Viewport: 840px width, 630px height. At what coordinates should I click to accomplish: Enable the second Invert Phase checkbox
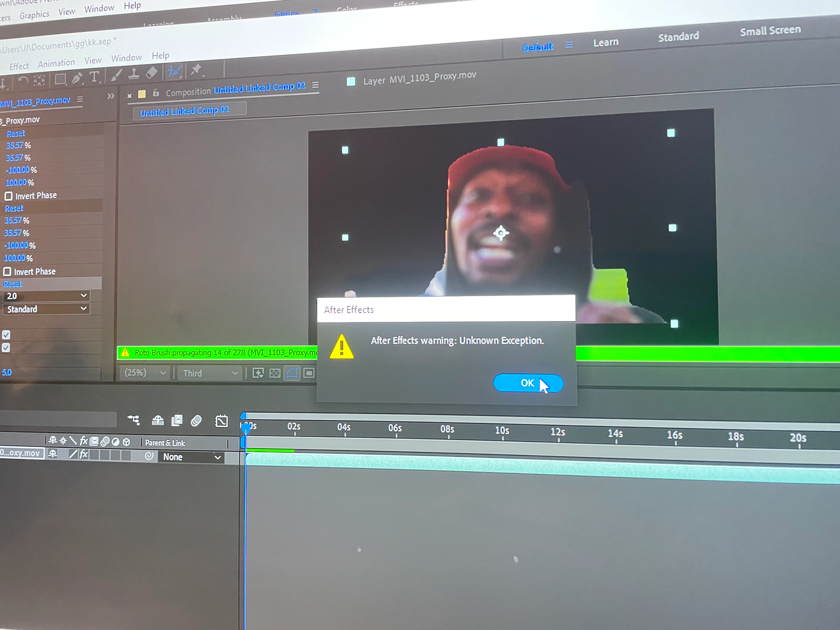(7, 272)
